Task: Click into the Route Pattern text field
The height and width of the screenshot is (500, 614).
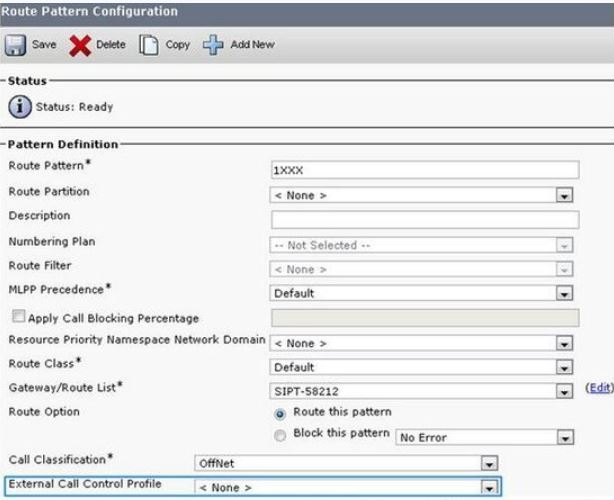Action: pyautogui.click(x=425, y=171)
